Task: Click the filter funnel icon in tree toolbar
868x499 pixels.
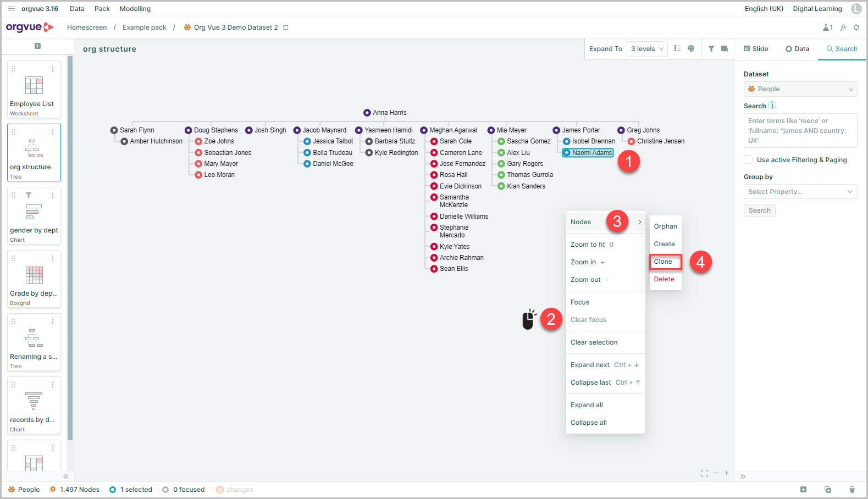Action: [x=711, y=49]
